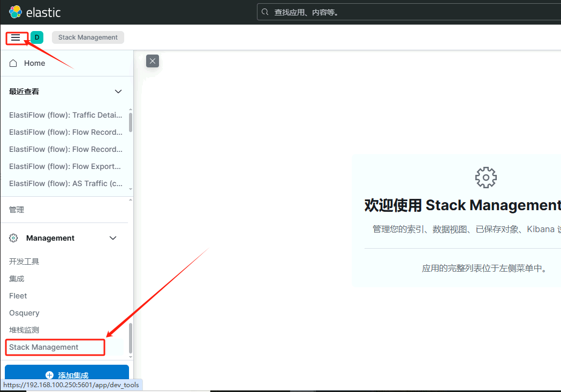Collapse the Management section chevron
This screenshot has width=561, height=392.
pyautogui.click(x=113, y=238)
